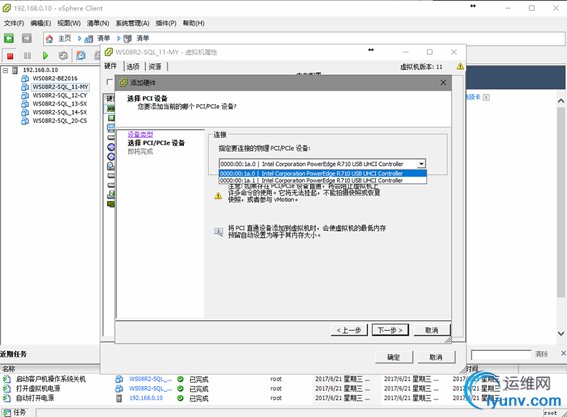The height and width of the screenshot is (417, 567).
Task: Click the 下一步 > button
Action: point(391,330)
